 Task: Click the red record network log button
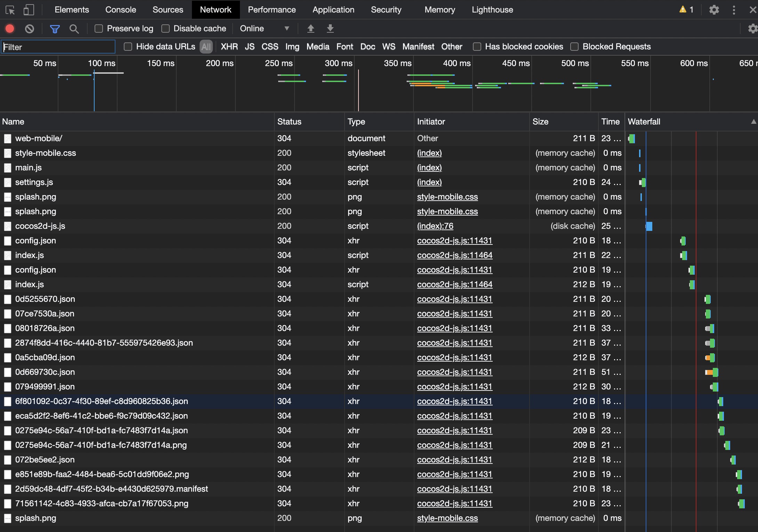(10, 29)
